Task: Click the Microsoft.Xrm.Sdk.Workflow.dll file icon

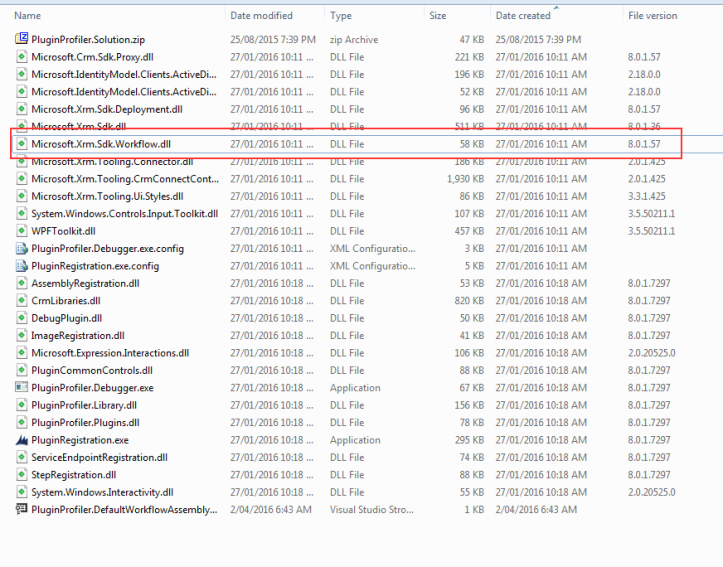Action: (x=22, y=144)
